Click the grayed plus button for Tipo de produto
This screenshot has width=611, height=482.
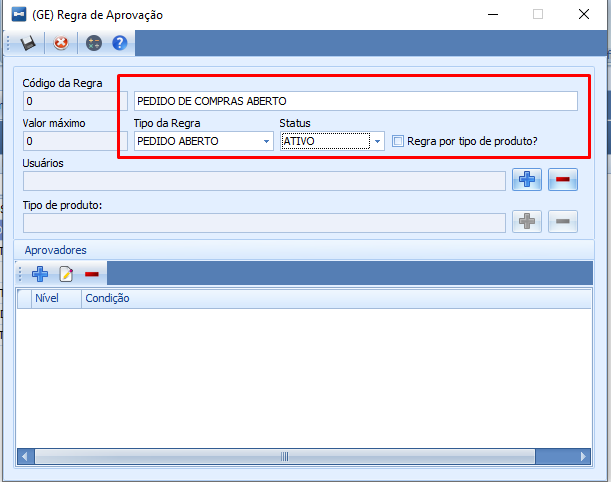point(527,221)
